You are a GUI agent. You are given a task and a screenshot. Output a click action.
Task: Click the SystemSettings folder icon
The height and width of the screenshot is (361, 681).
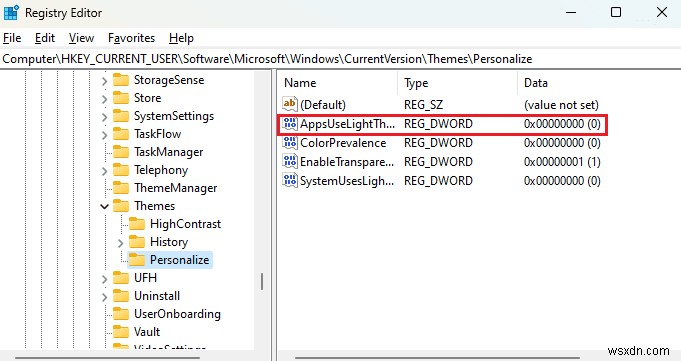121,116
